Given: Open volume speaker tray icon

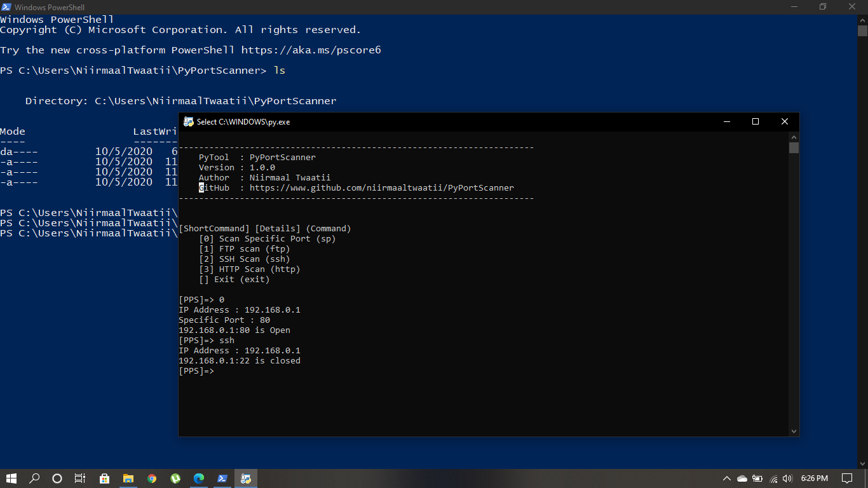Looking at the screenshot, I should [x=788, y=478].
